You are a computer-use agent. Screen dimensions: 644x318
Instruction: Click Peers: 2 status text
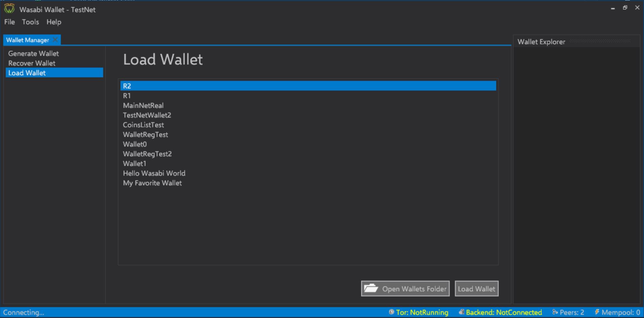coord(572,312)
